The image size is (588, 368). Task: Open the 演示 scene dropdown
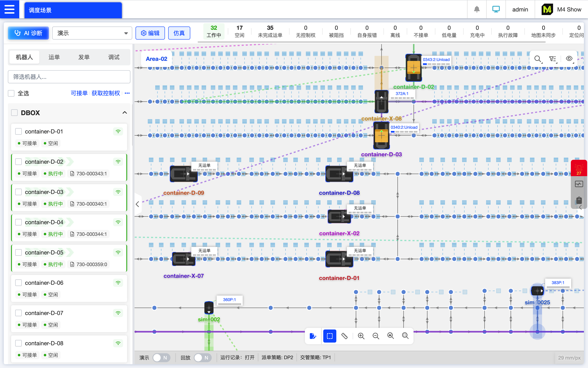click(x=92, y=33)
